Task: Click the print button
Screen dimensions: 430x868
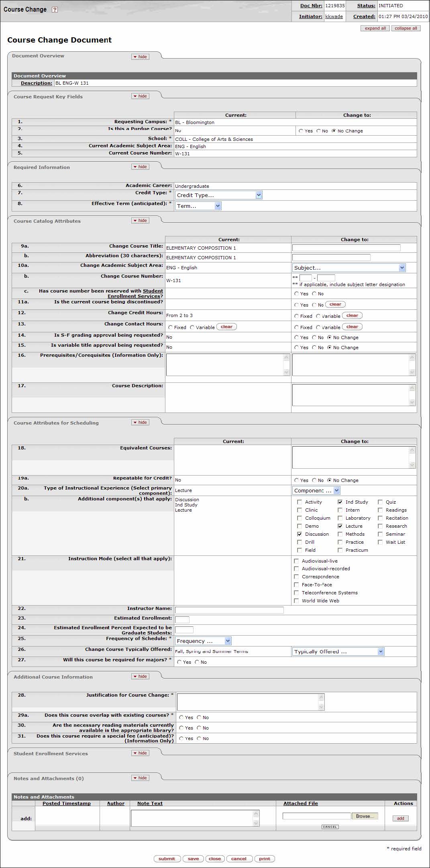Action: pyautogui.click(x=265, y=859)
